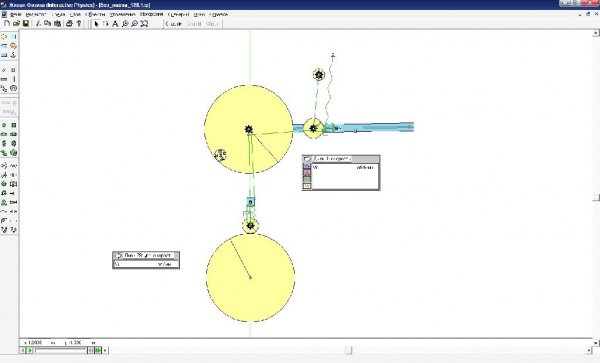This screenshot has height=363, width=600.
Task: Toggle the blue first-row button in meter window
Action: tap(307, 166)
